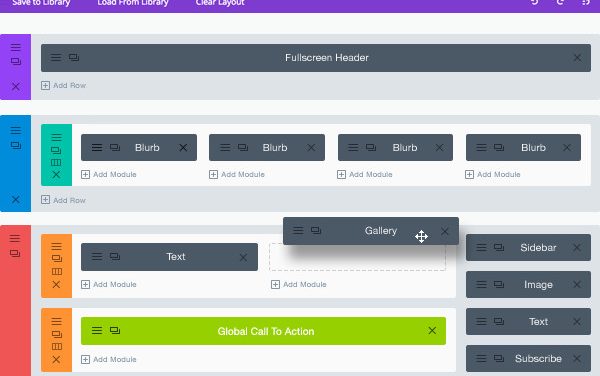The image size is (600, 376).
Task: Clone the Text module in orange row
Action: click(x=115, y=257)
